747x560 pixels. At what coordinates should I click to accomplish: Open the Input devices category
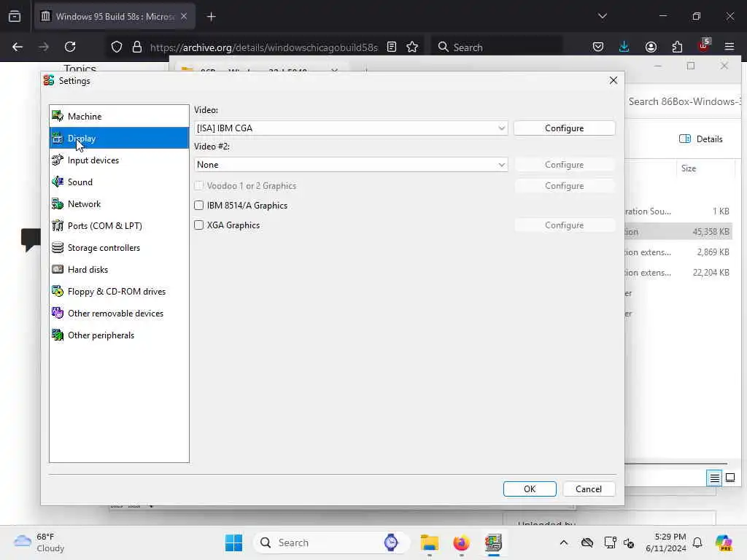pyautogui.click(x=119, y=160)
